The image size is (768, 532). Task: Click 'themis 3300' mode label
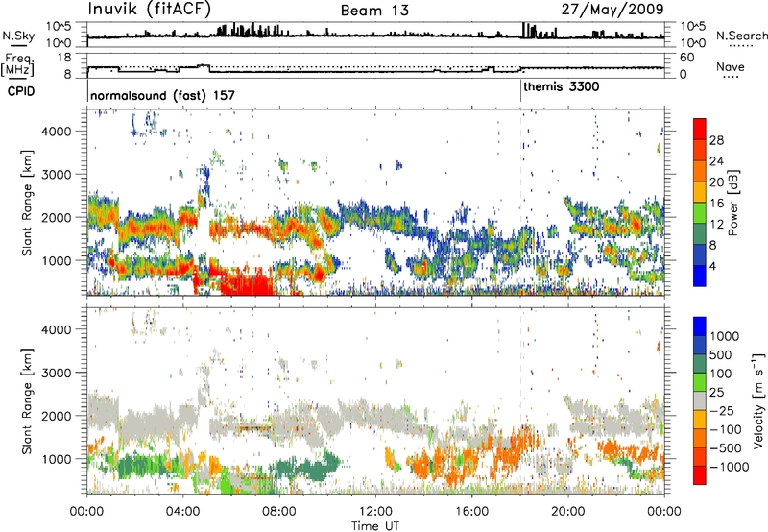562,86
